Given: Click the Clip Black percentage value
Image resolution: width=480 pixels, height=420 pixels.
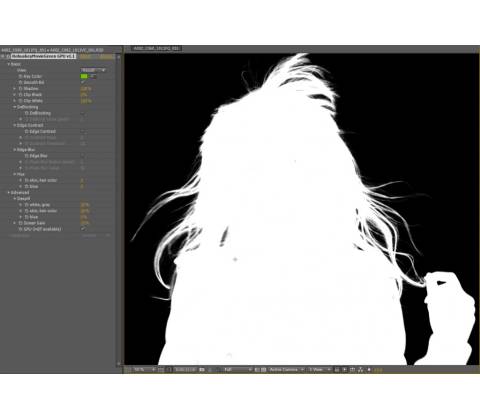Looking at the screenshot, I should [84, 95].
